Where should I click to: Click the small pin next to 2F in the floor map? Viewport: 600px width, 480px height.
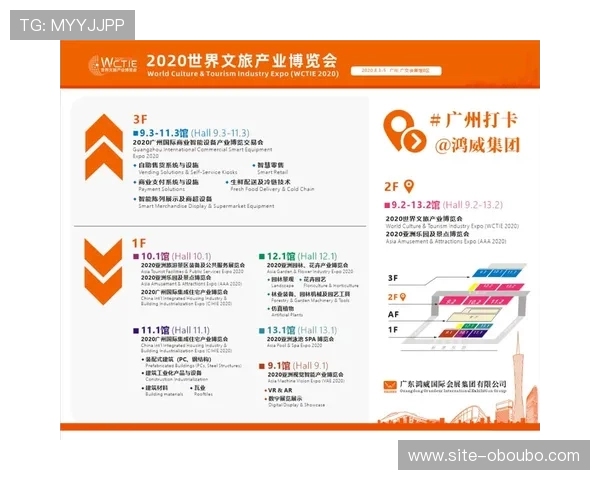[403, 297]
